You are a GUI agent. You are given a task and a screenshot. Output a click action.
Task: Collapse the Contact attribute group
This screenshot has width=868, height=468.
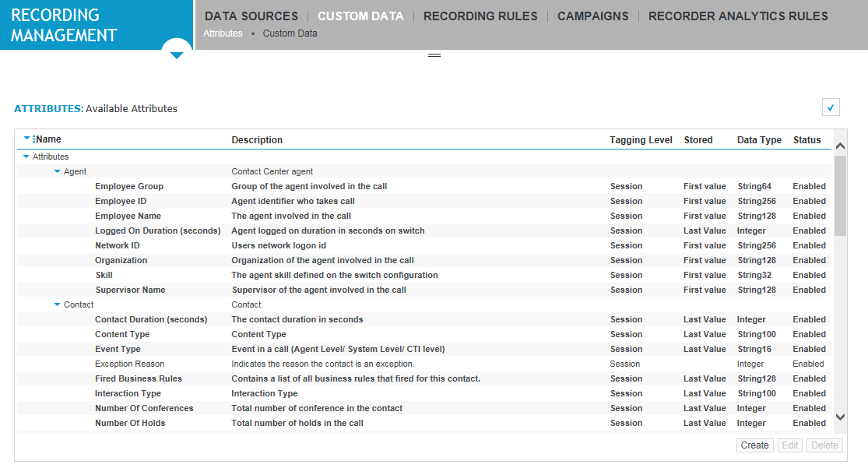(x=56, y=304)
